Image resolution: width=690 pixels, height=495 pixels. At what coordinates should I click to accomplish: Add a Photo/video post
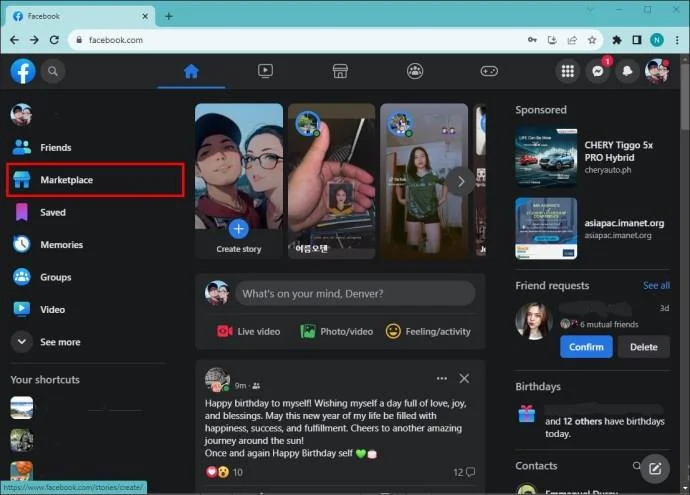337,331
